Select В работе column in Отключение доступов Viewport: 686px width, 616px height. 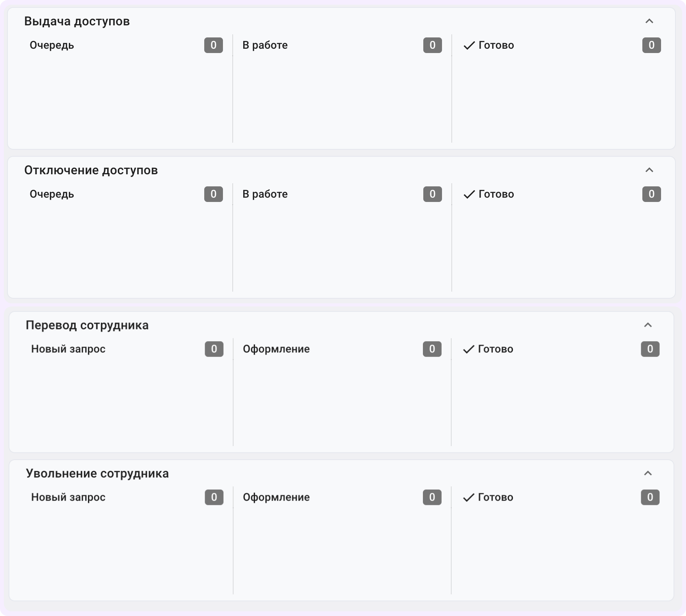(x=265, y=194)
